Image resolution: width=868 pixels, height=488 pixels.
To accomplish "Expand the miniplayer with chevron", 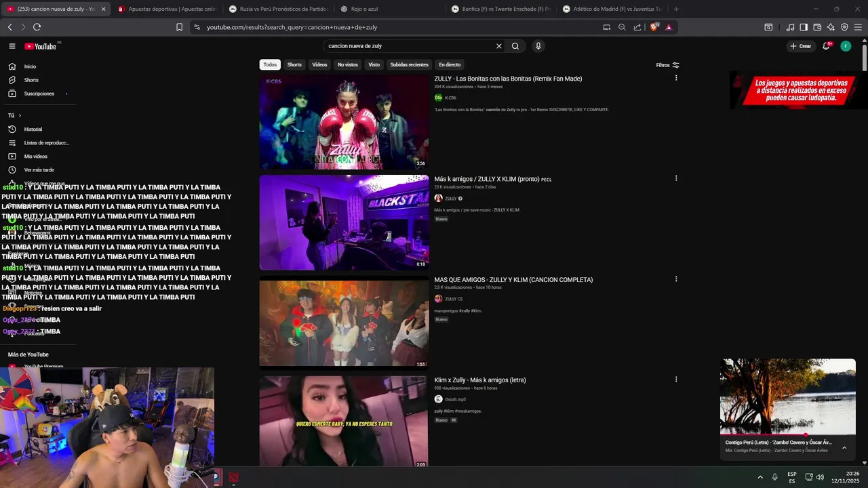I will pyautogui.click(x=844, y=447).
